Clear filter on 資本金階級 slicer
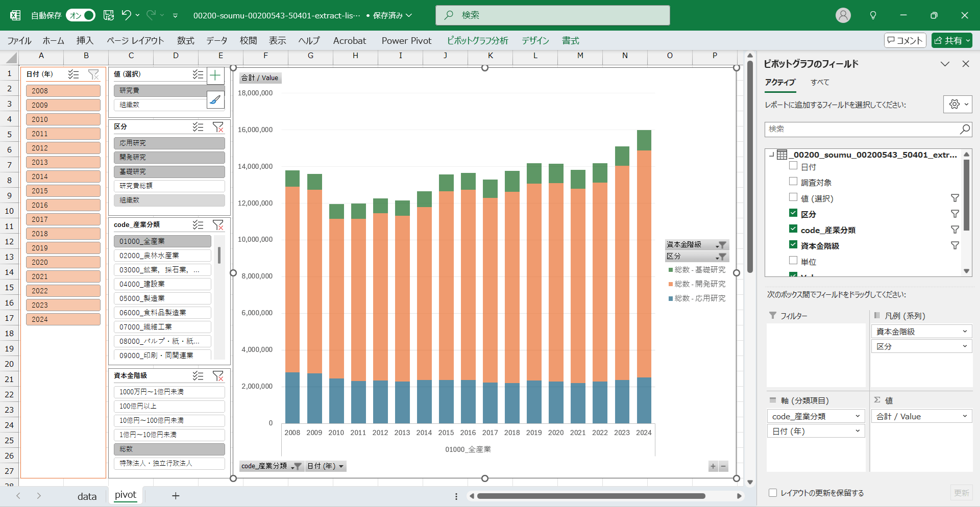The image size is (980, 507). coord(218,376)
